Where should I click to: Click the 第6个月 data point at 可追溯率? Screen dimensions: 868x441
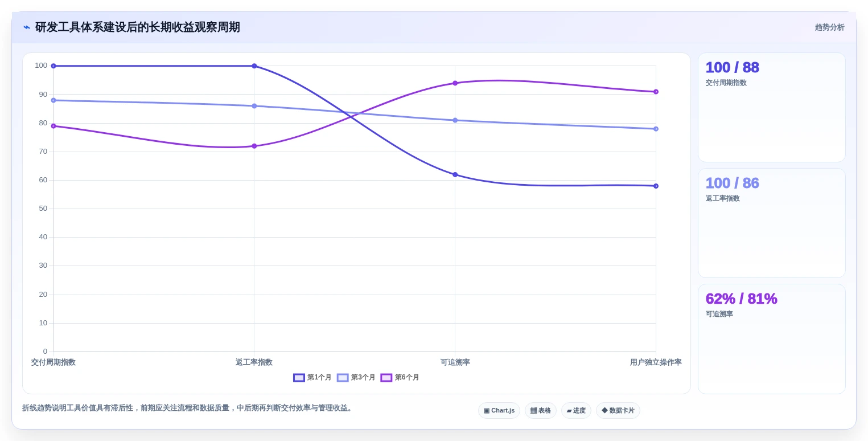(x=455, y=83)
